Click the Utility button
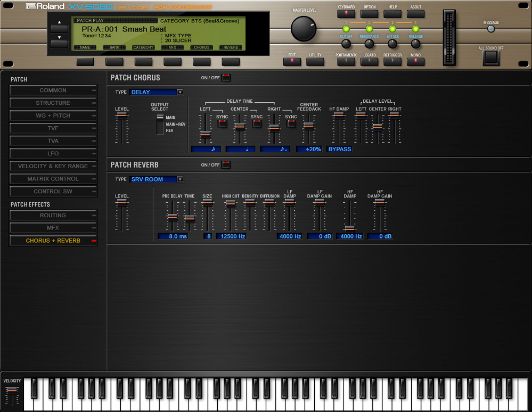 pos(315,62)
